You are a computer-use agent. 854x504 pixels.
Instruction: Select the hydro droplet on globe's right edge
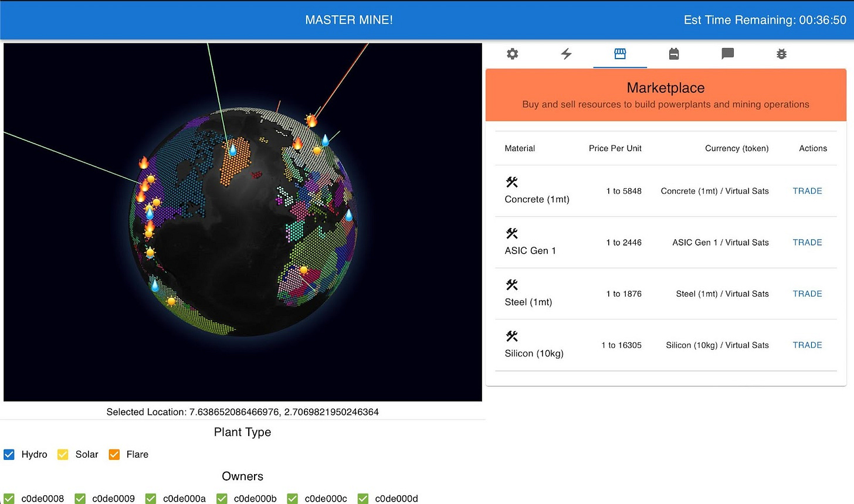coord(349,215)
